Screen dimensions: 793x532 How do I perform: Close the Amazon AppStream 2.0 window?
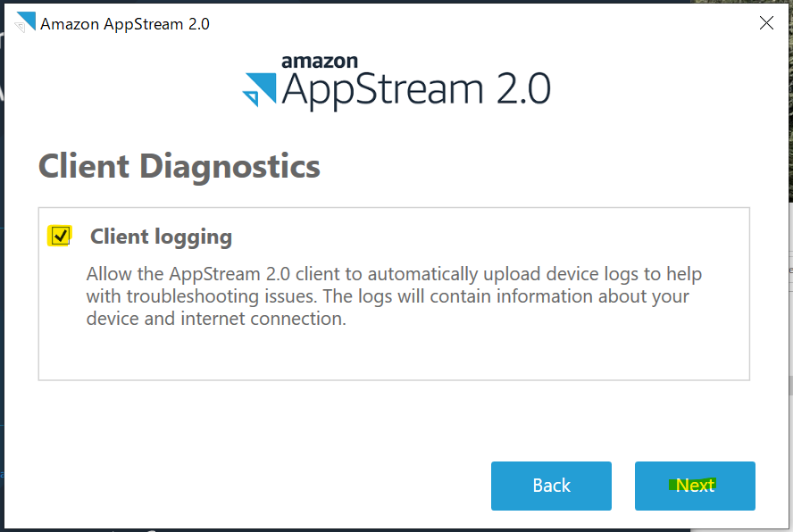(766, 23)
